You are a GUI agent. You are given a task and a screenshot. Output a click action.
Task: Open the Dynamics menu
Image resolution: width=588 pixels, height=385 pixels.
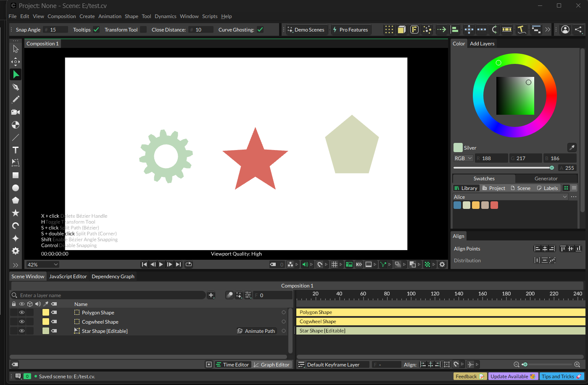click(x=166, y=16)
